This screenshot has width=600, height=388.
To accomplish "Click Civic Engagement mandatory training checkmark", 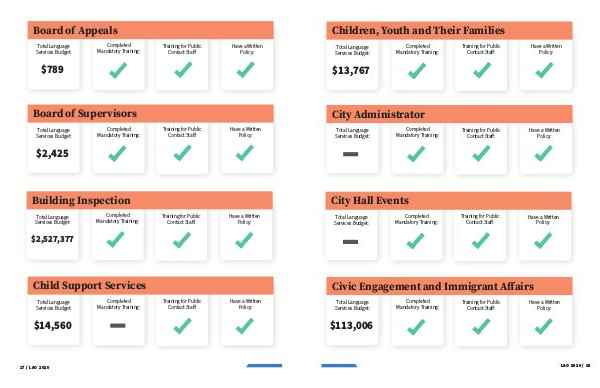I will point(416,327).
